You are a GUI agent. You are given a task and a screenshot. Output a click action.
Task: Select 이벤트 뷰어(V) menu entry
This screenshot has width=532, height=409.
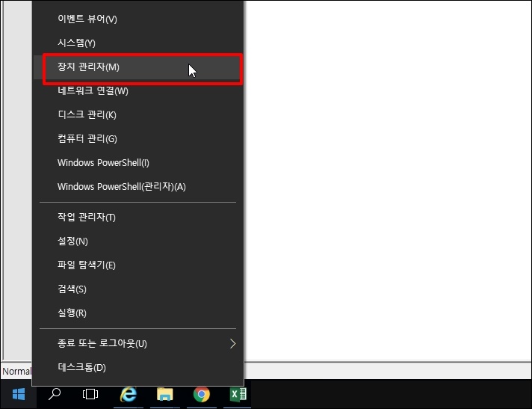pyautogui.click(x=138, y=19)
